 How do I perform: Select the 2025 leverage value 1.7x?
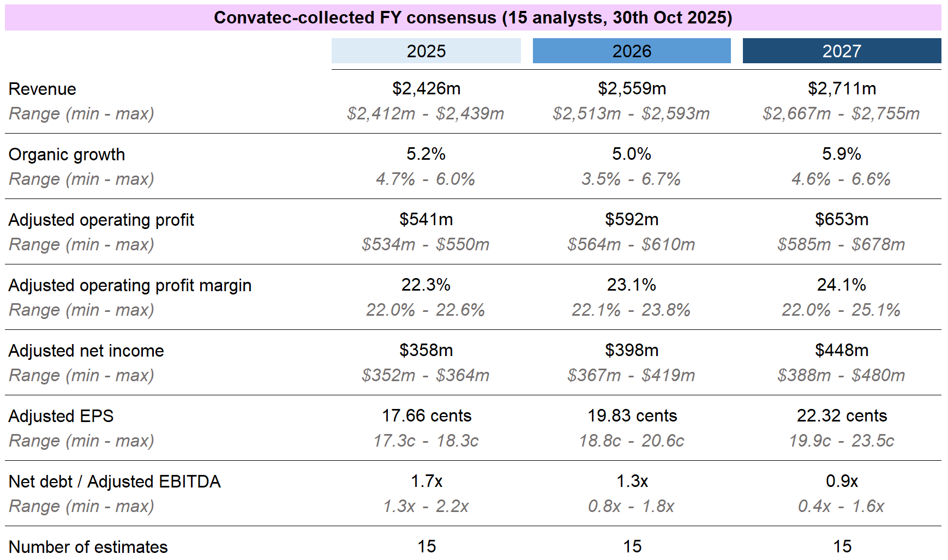click(427, 481)
